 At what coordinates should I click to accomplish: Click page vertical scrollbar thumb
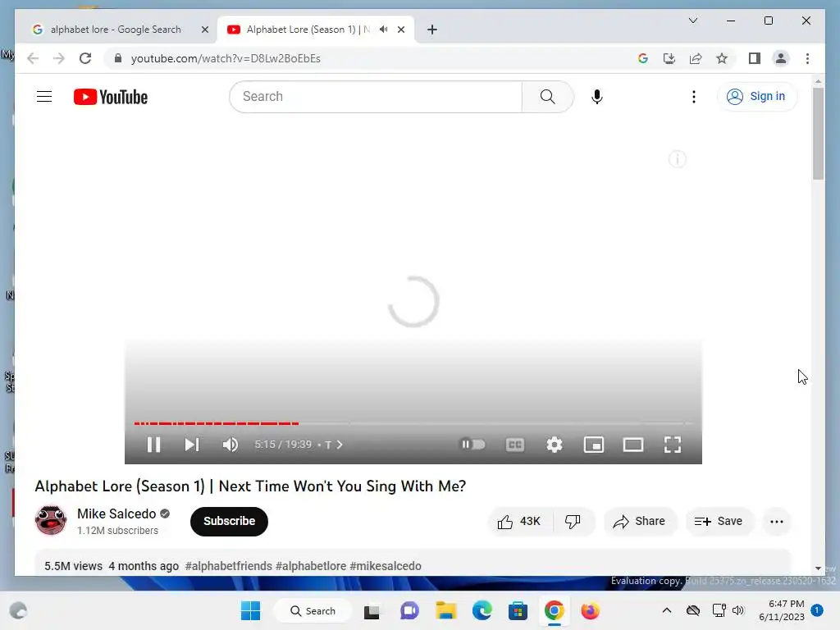(818, 134)
